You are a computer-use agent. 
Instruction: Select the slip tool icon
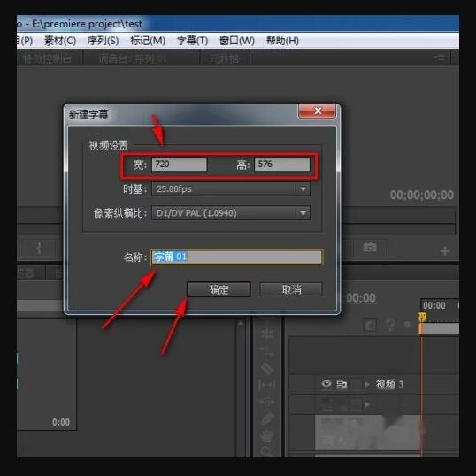coord(267,386)
